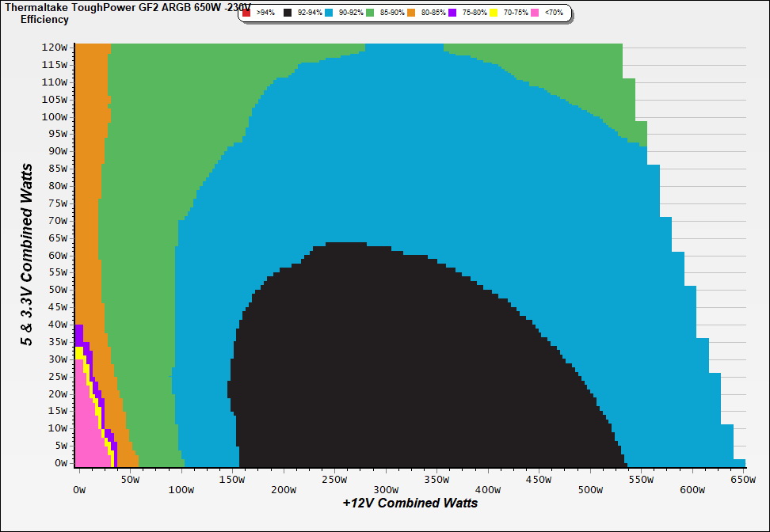Pick the blue 90-92% legend swatch
This screenshot has height=532, width=770.
[x=329, y=13]
